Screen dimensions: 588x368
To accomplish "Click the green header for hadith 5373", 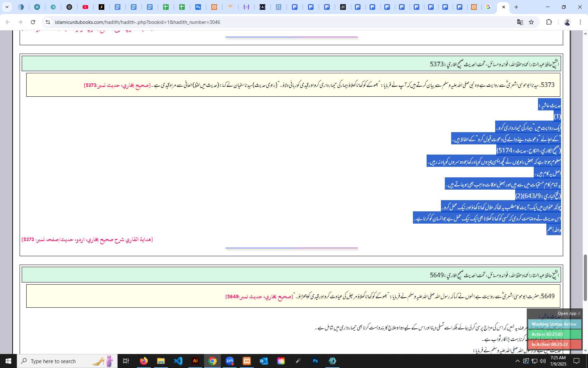I will [291, 64].
